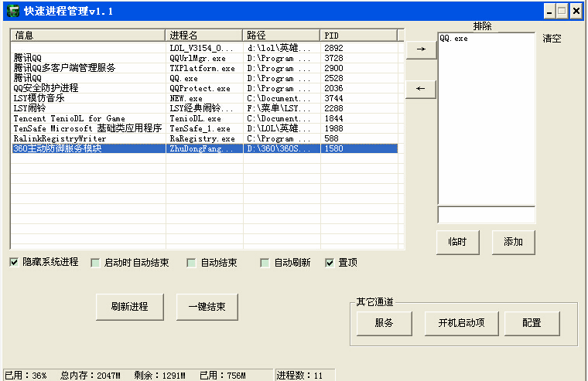Click the 一键结束 button
Image resolution: width=588 pixels, height=381 pixels.
pyautogui.click(x=207, y=307)
